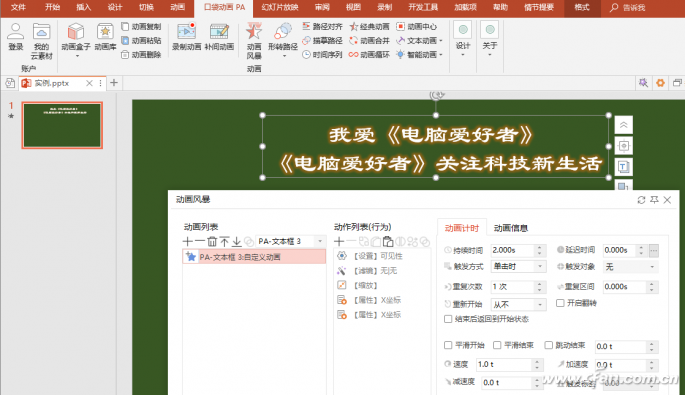
Task: Click 动画粘贴 to paste animation
Action: coord(141,41)
